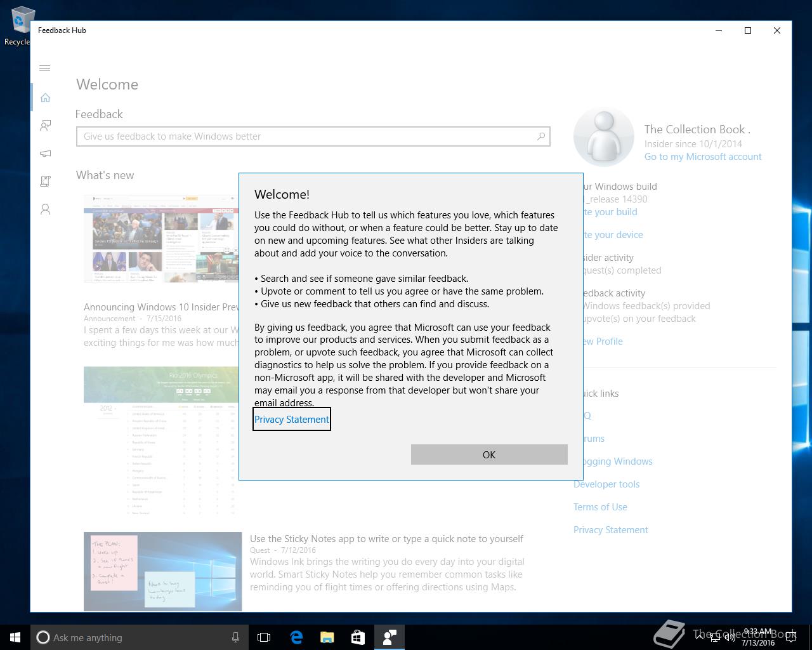
Task: Open the Store from the taskbar
Action: (x=358, y=637)
